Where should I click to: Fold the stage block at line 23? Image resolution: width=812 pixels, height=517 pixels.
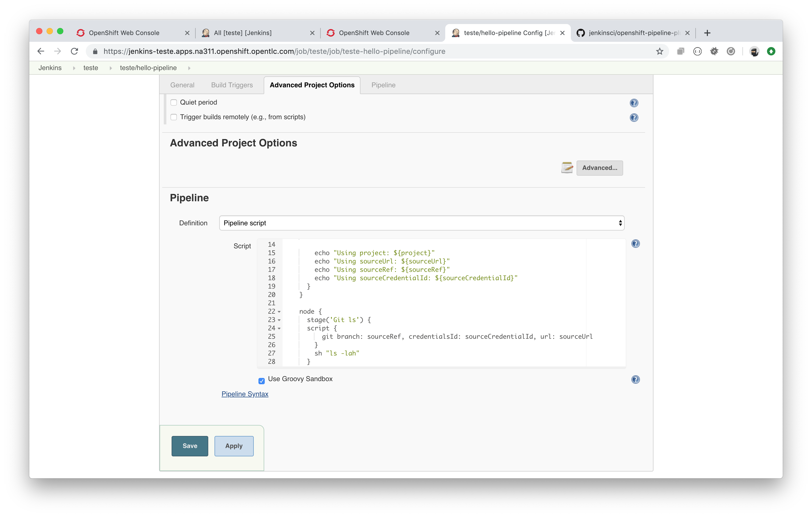point(279,320)
